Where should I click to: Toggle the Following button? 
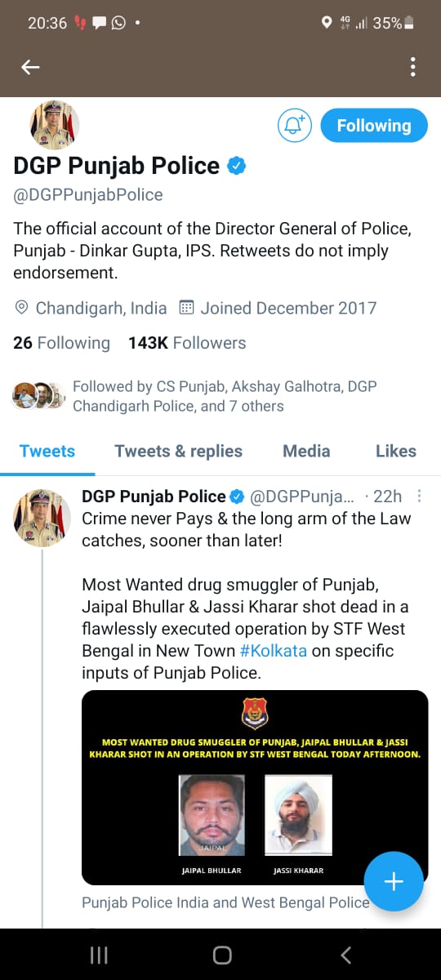coord(374,125)
